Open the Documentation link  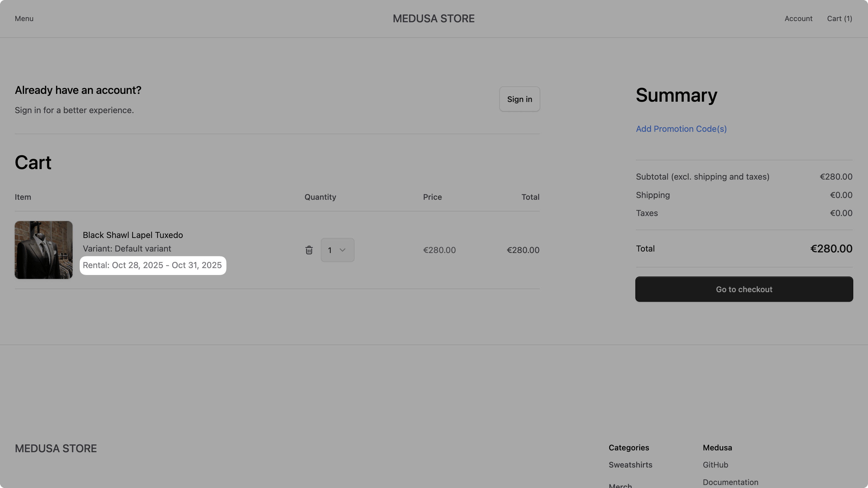coord(730,482)
